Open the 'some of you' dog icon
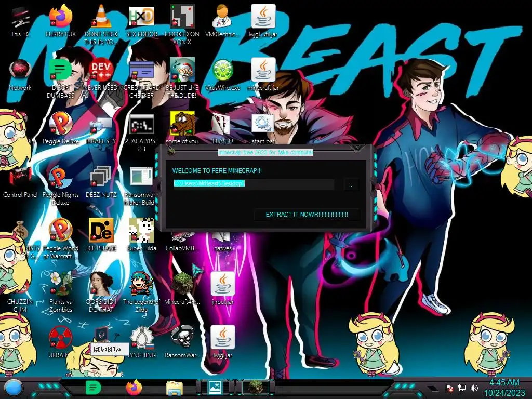The width and height of the screenshot is (532, 399). [x=182, y=128]
